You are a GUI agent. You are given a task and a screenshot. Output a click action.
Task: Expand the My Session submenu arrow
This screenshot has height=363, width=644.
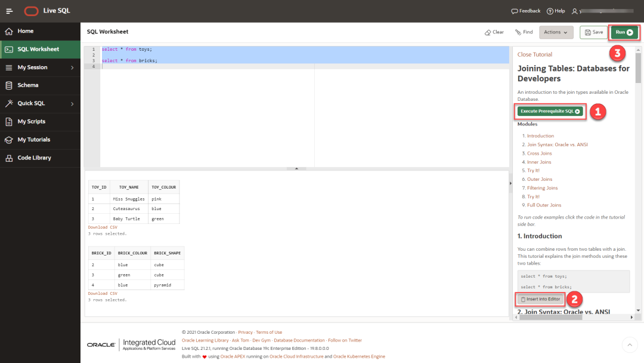(72, 67)
